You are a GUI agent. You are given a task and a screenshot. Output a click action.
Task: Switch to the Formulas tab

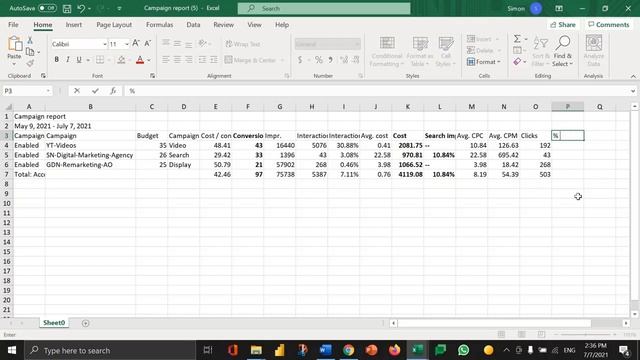[160, 25]
